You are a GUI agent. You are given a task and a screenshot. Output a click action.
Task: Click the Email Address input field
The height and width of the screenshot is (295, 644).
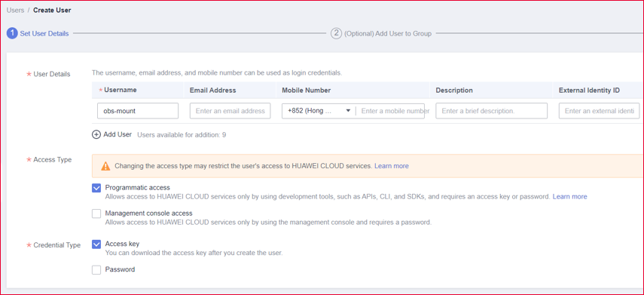click(230, 111)
